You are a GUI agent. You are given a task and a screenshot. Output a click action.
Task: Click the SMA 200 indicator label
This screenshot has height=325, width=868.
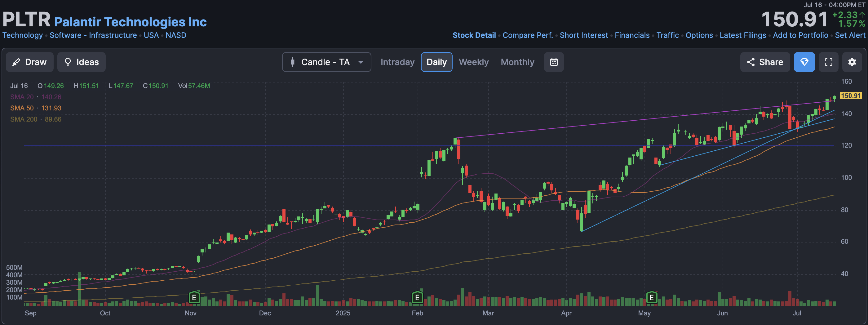click(x=24, y=119)
